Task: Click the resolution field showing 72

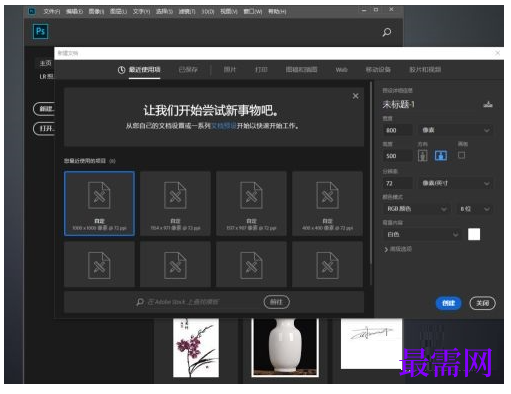Action: 398,183
